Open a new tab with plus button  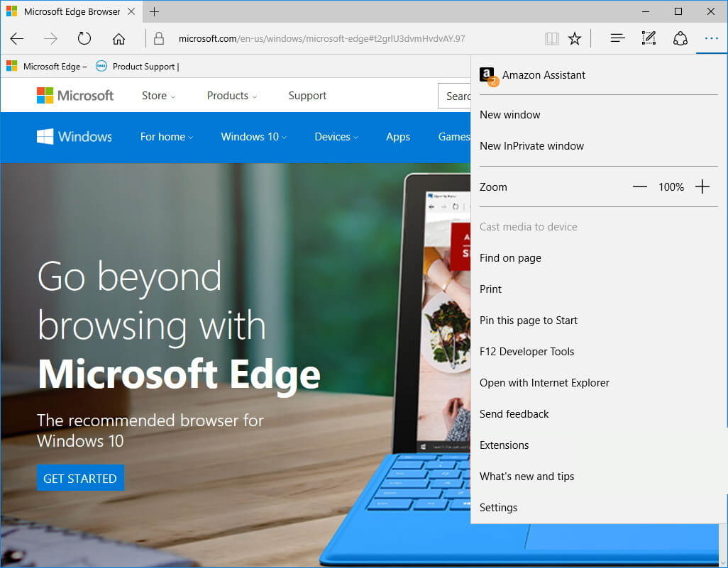tap(155, 11)
